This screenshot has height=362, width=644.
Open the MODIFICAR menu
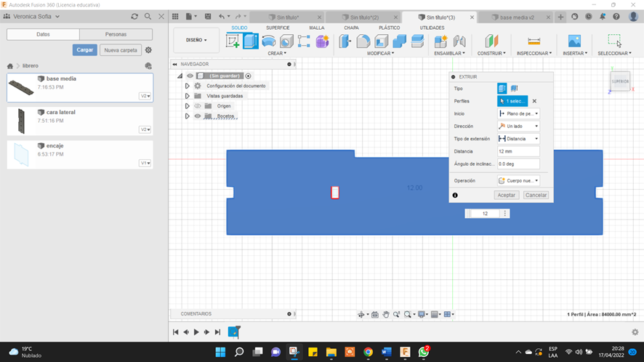point(380,53)
